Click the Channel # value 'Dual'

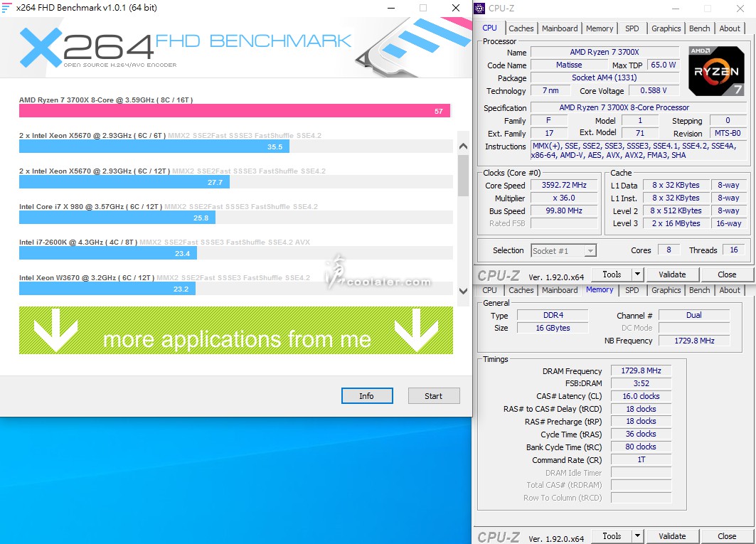(694, 316)
